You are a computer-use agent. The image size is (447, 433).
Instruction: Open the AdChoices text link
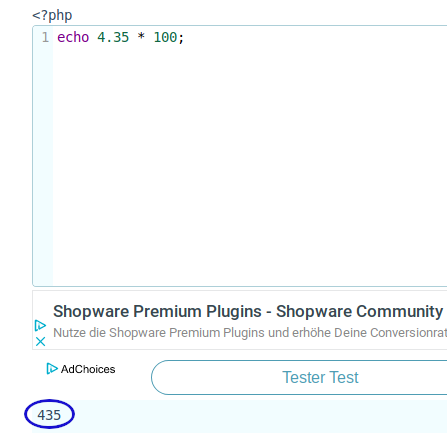[x=88, y=369]
